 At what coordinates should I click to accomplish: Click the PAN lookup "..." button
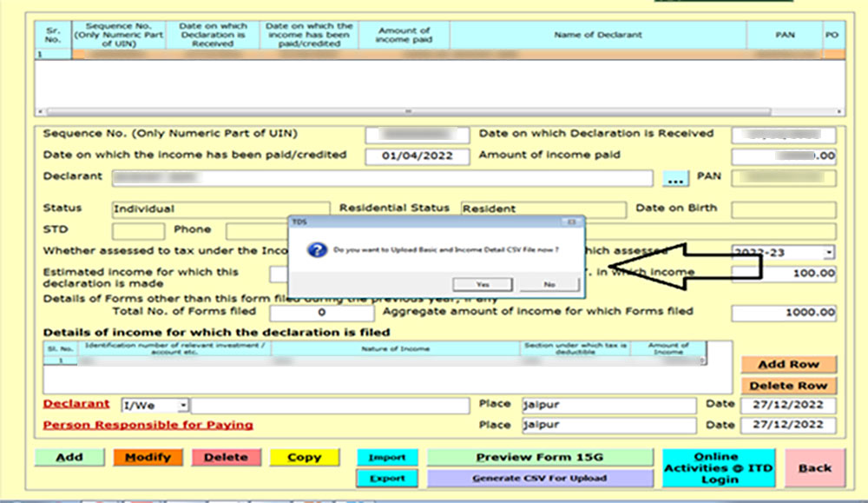675,177
